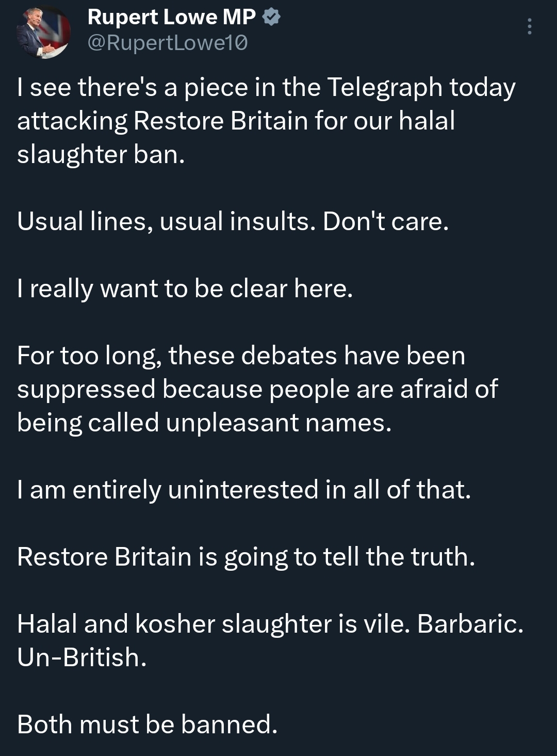The width and height of the screenshot is (557, 756).
Task: Click the "I am entirely uninterested" sentence
Action: 244,489
